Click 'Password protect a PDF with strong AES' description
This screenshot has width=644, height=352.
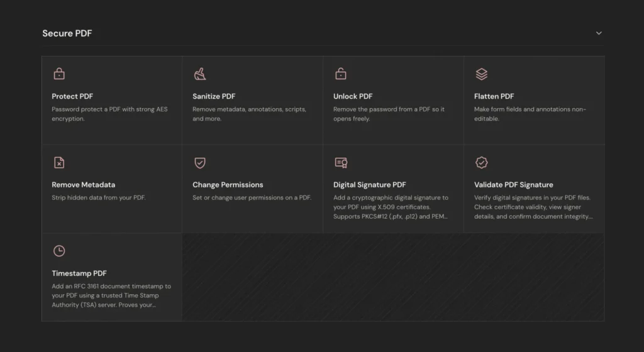[109, 114]
